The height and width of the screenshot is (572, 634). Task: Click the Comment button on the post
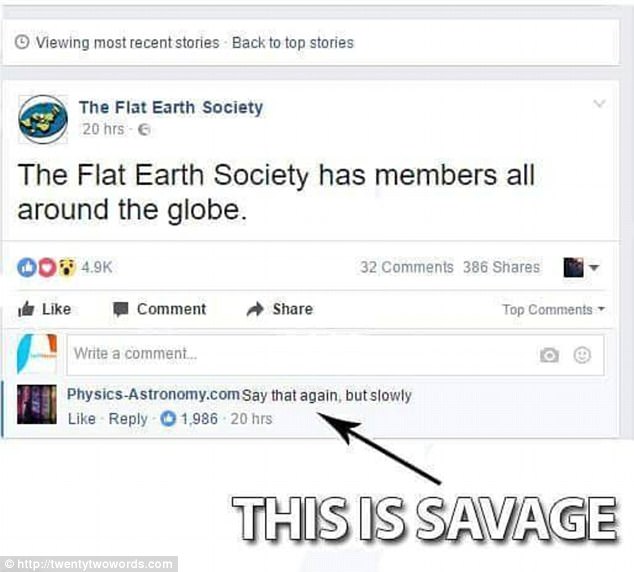159,309
